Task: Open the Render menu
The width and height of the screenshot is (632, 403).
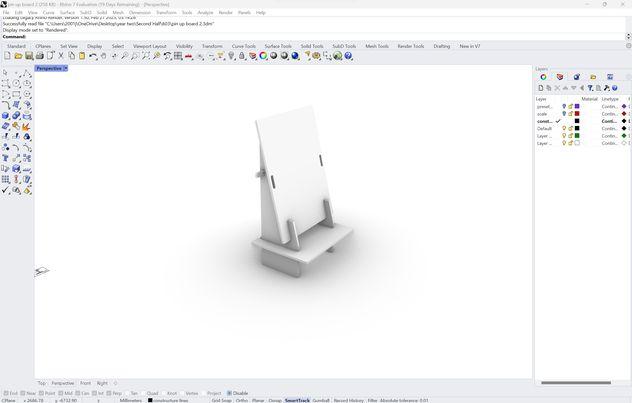Action: [x=225, y=12]
